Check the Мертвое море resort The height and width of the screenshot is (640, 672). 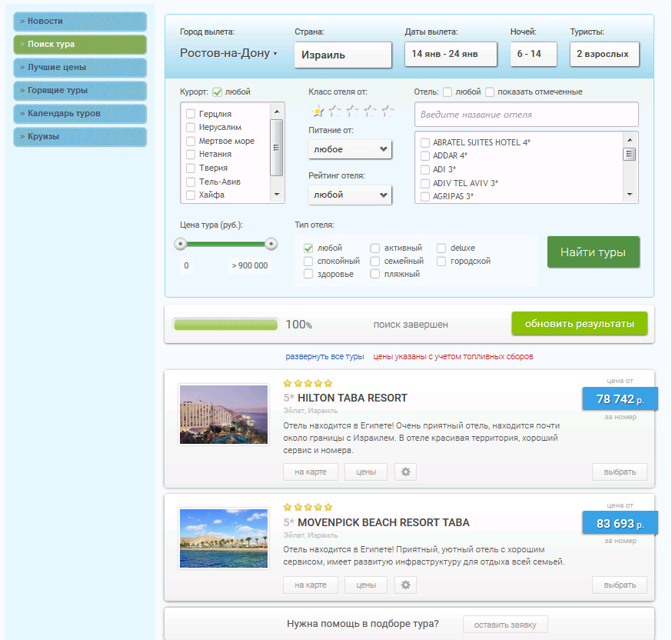(x=191, y=141)
